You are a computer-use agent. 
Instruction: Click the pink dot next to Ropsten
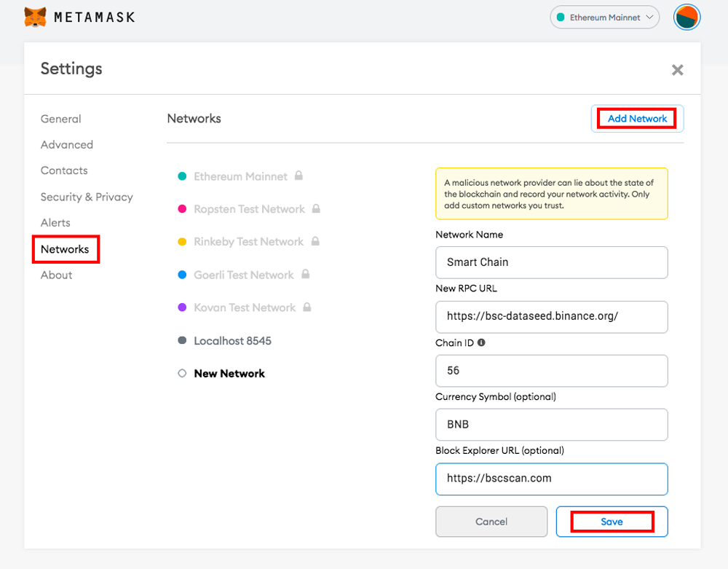click(x=183, y=209)
